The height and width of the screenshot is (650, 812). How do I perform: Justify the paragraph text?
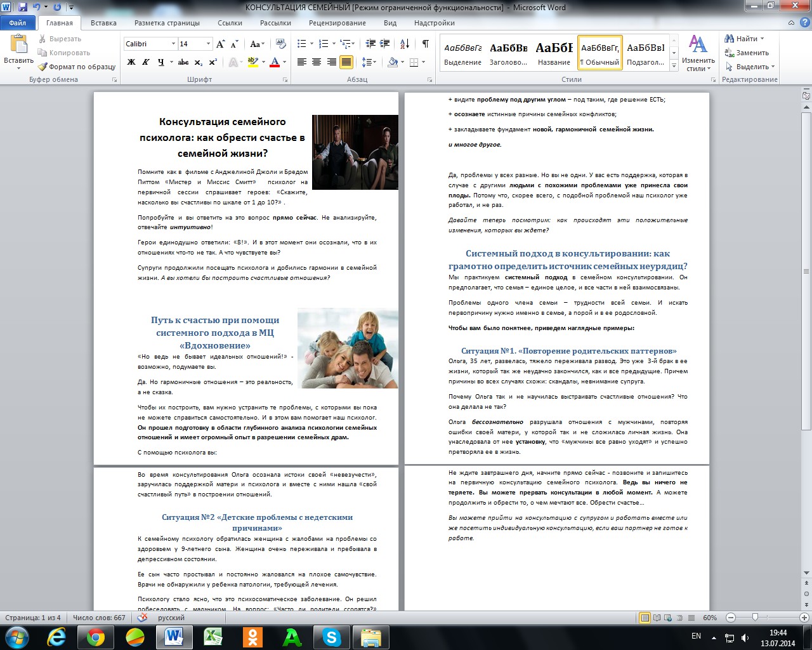point(346,62)
